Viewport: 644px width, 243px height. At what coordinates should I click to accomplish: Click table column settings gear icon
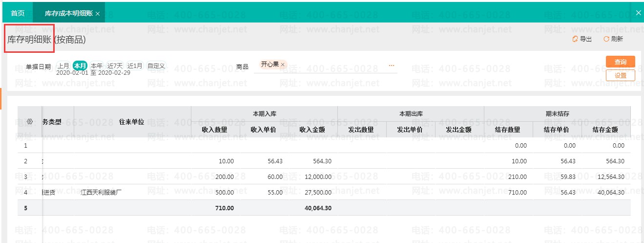click(30, 122)
